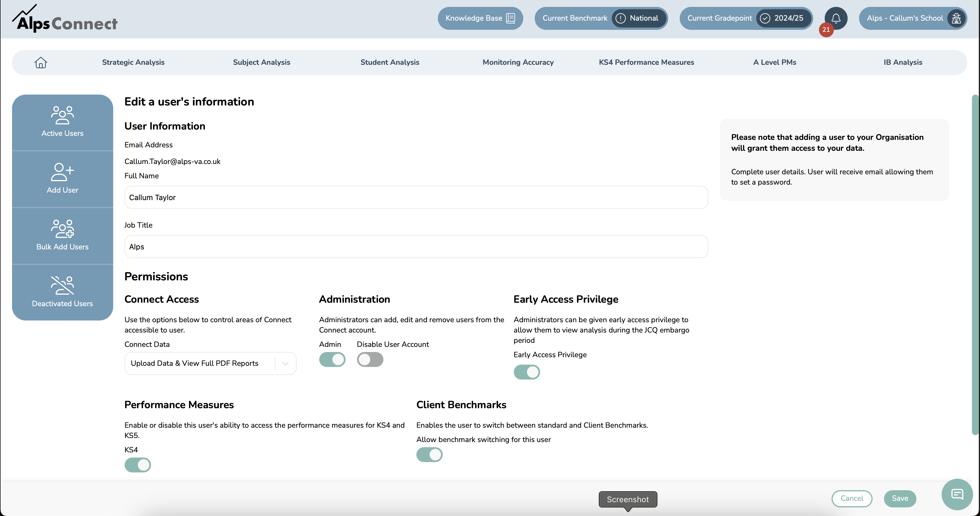Screen dimensions: 980x516
Task: Click the Full Name input field
Action: (416, 197)
